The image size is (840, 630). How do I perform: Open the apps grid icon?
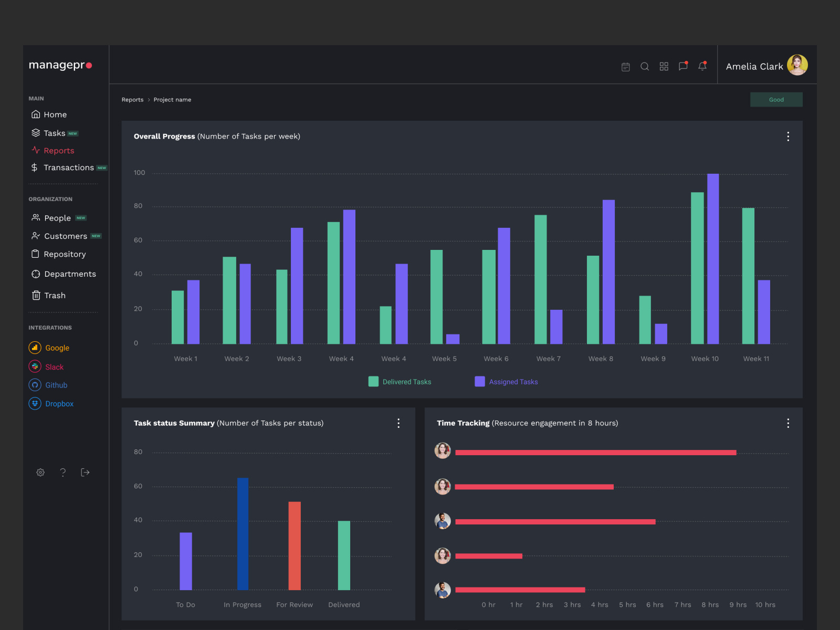pyautogui.click(x=664, y=66)
